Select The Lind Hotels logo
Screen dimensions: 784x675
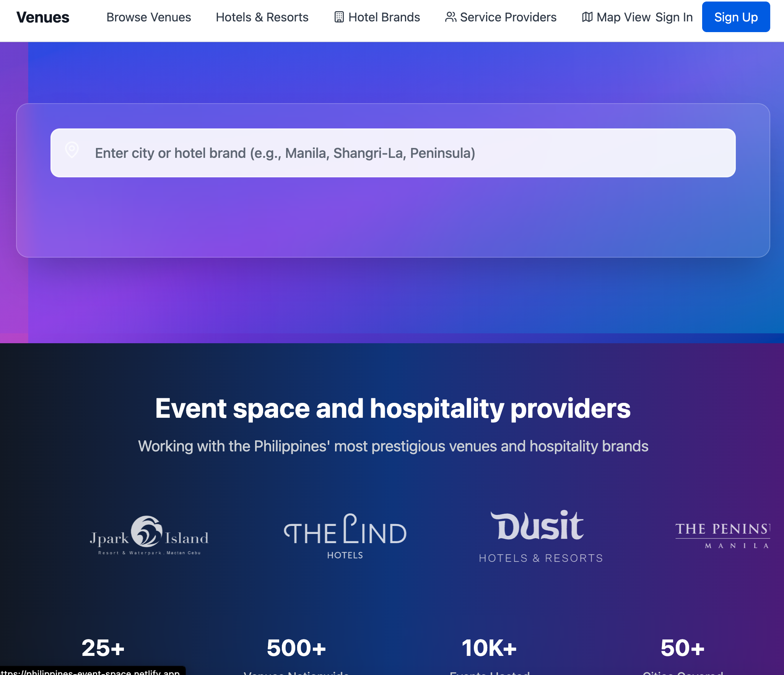click(x=345, y=536)
